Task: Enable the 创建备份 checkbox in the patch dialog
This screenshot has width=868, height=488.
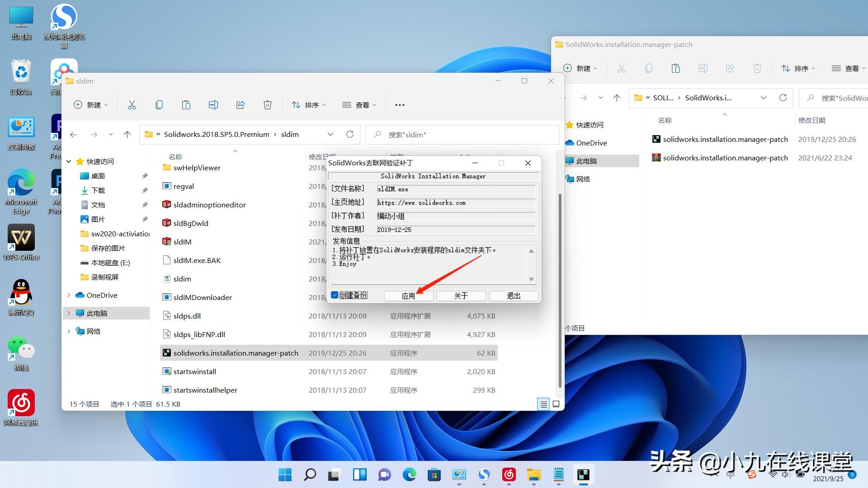Action: (335, 295)
